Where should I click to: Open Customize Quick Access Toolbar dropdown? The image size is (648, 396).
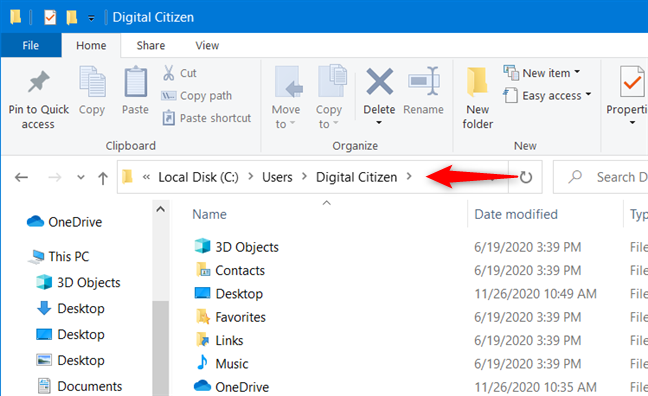91,18
